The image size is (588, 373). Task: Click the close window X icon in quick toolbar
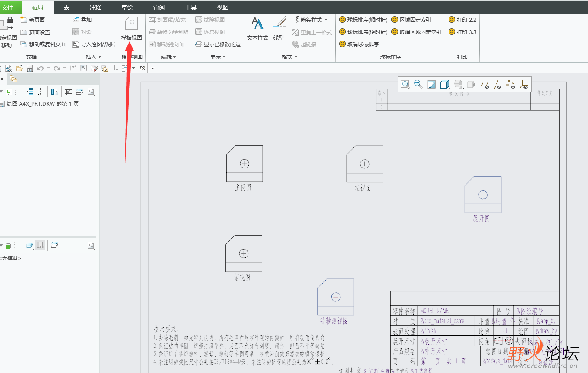[142, 68]
